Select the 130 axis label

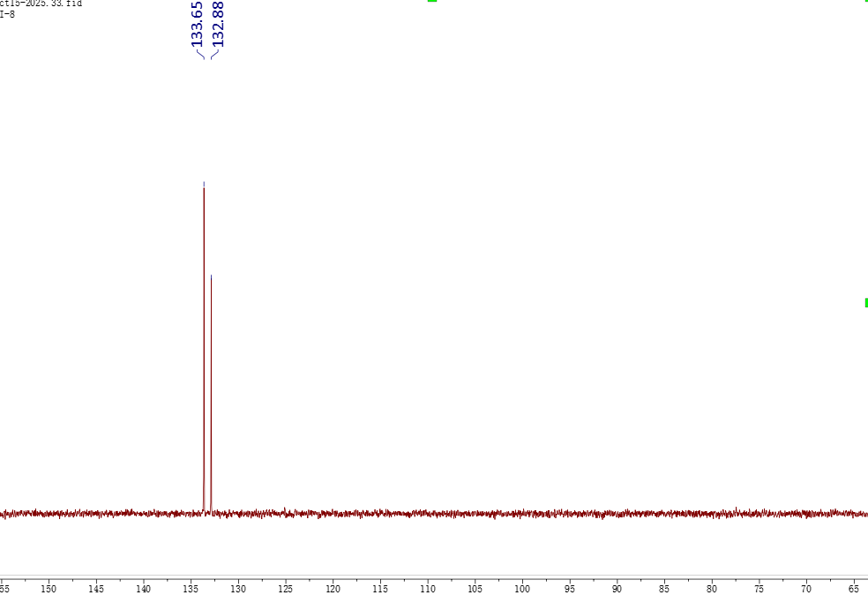coord(238,588)
